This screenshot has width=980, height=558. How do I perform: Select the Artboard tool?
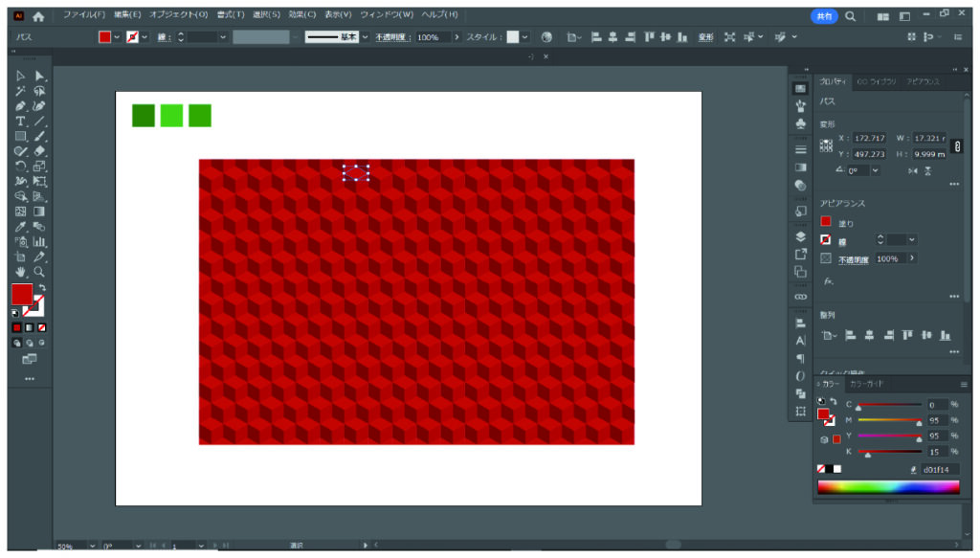point(21,257)
